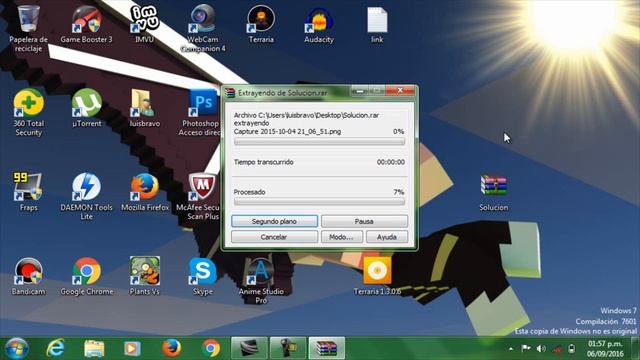Select the Skype desktop icon
This screenshot has width=640, height=360.
[203, 272]
